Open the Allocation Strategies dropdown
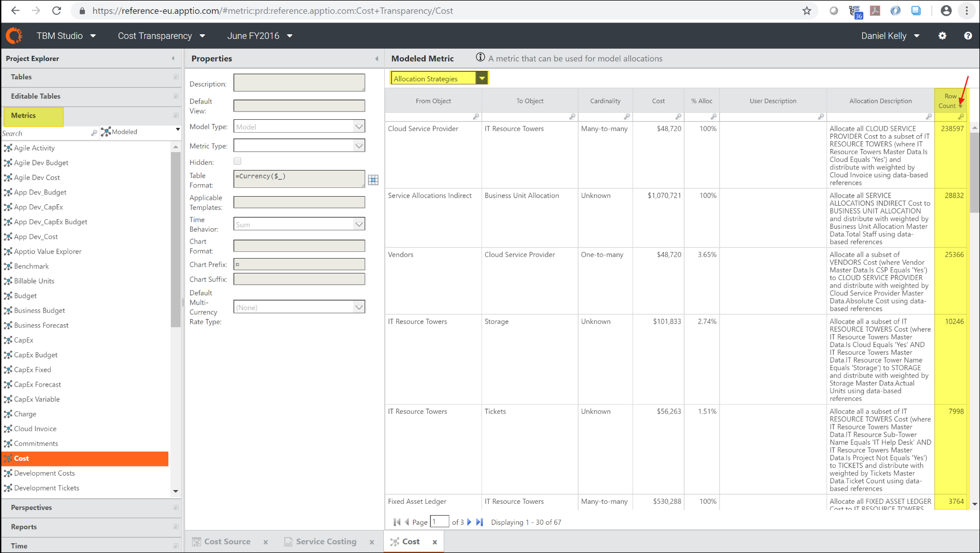980x553 pixels. click(x=439, y=78)
